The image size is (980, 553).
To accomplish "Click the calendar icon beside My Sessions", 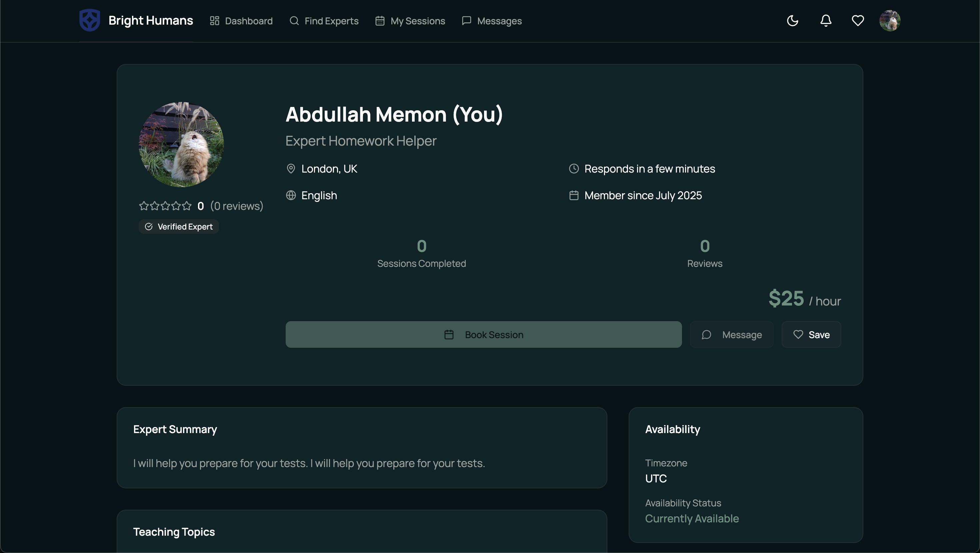I will pos(380,21).
